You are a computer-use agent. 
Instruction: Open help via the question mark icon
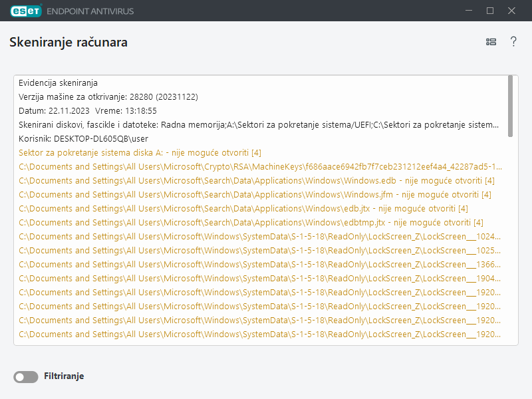tap(513, 42)
